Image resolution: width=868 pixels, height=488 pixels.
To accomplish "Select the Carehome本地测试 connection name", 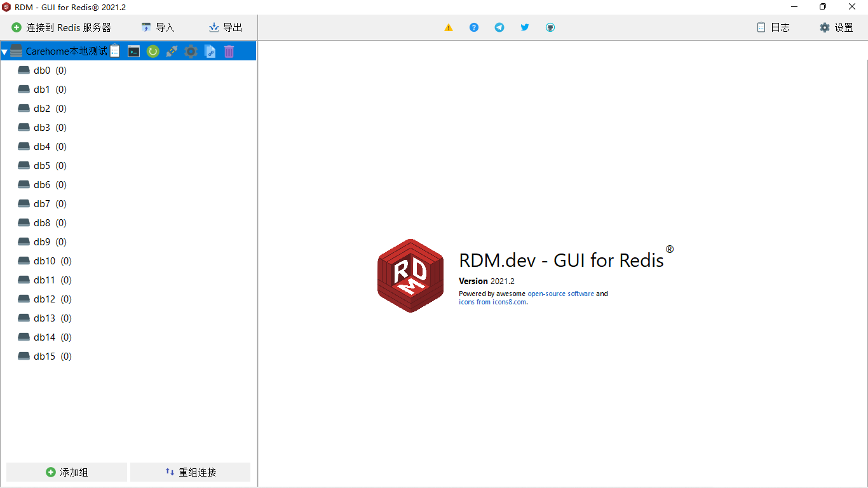I will pyautogui.click(x=67, y=51).
